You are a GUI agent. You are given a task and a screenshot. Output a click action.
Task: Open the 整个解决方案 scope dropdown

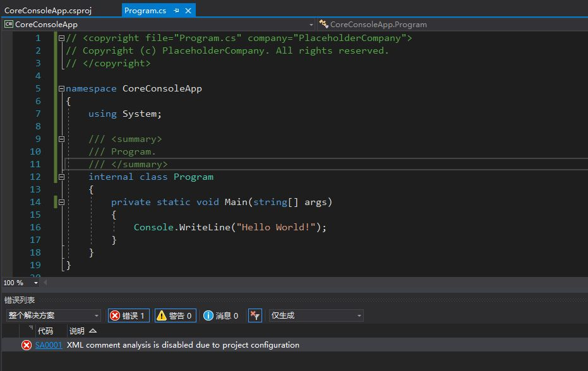pos(54,315)
